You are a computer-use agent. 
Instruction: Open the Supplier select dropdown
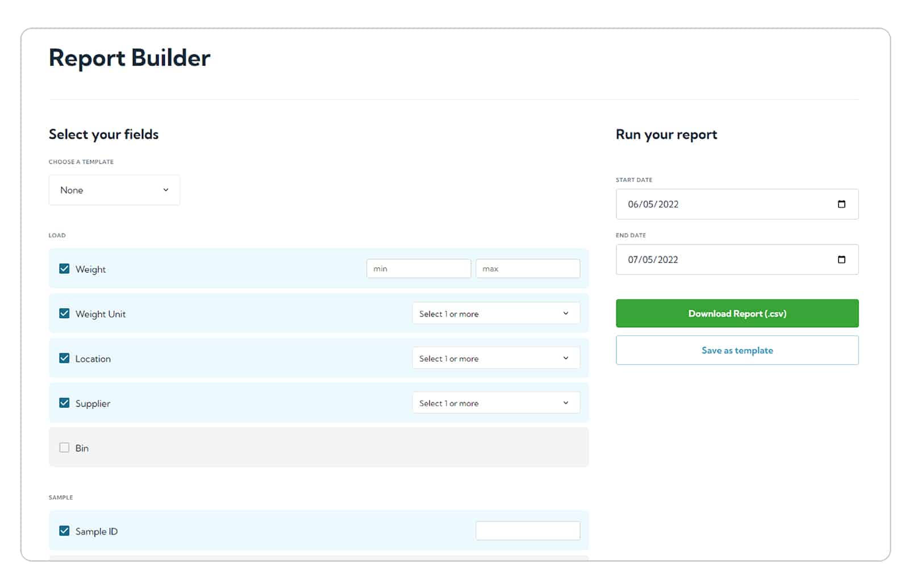point(496,403)
